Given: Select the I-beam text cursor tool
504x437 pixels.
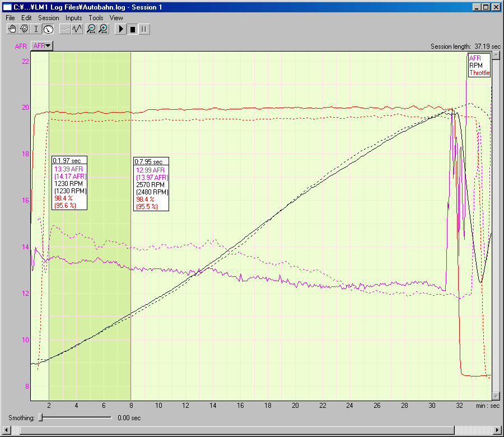Looking at the screenshot, I should 36,29.
